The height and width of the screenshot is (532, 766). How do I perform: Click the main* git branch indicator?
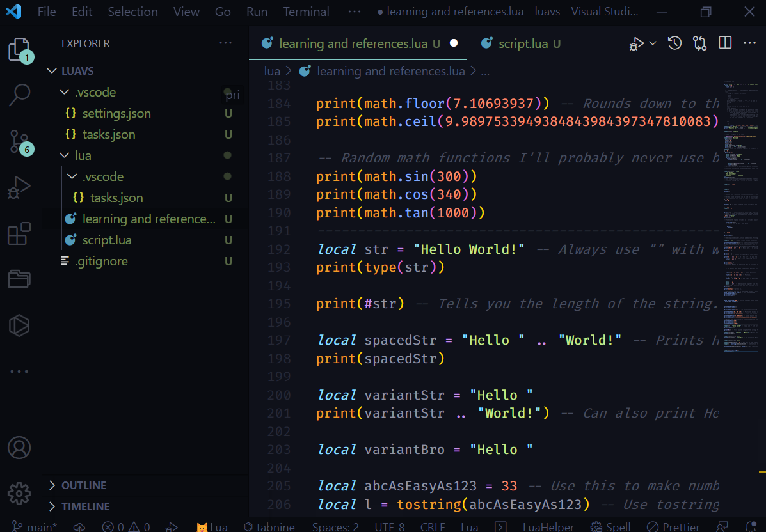[35, 527]
